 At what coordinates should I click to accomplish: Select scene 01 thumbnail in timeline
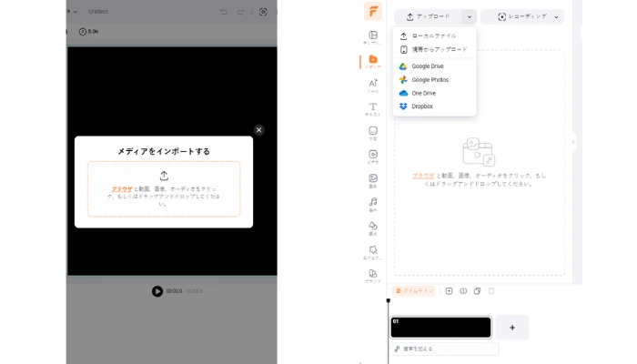(x=440, y=328)
